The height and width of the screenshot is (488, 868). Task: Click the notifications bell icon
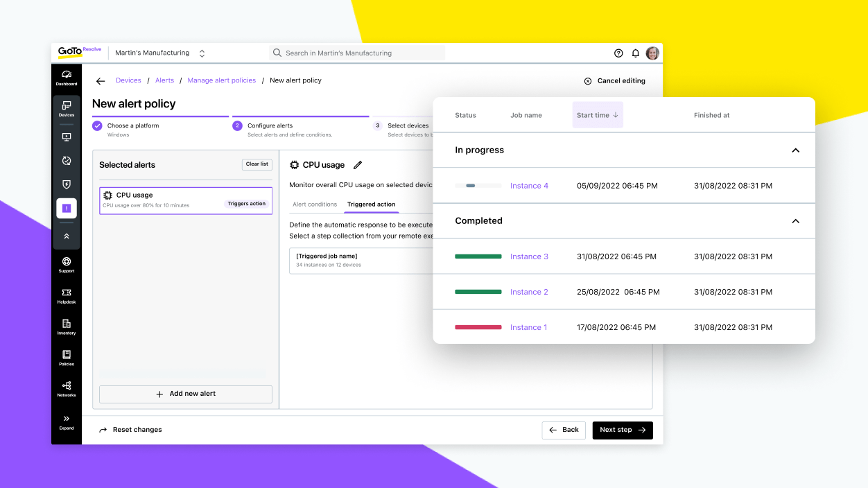[x=635, y=53]
